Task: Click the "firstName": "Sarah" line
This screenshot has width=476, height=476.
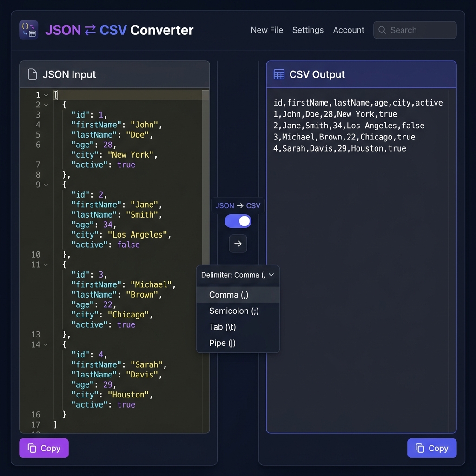Action: (119, 364)
